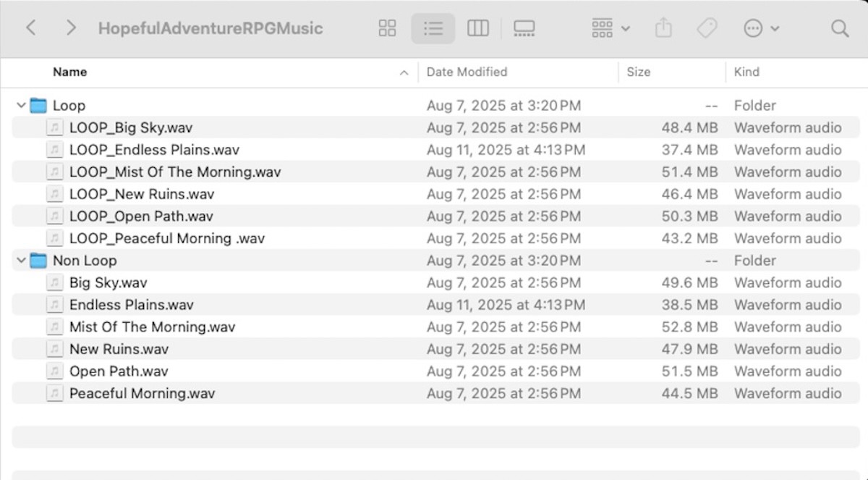
Task: Select list view mode
Action: click(433, 28)
